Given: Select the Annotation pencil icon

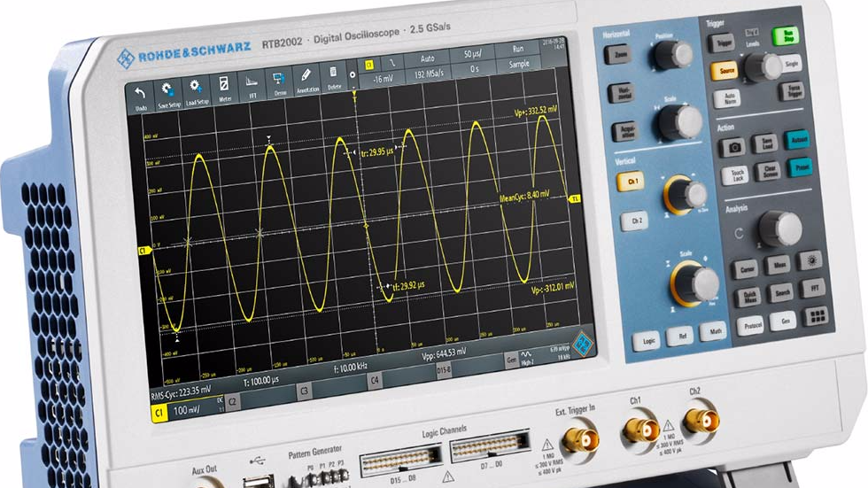Looking at the screenshot, I should pyautogui.click(x=306, y=81).
